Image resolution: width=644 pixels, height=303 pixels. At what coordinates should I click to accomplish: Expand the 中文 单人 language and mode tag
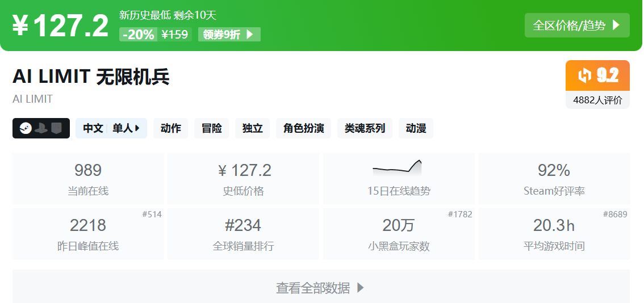pyautogui.click(x=111, y=128)
